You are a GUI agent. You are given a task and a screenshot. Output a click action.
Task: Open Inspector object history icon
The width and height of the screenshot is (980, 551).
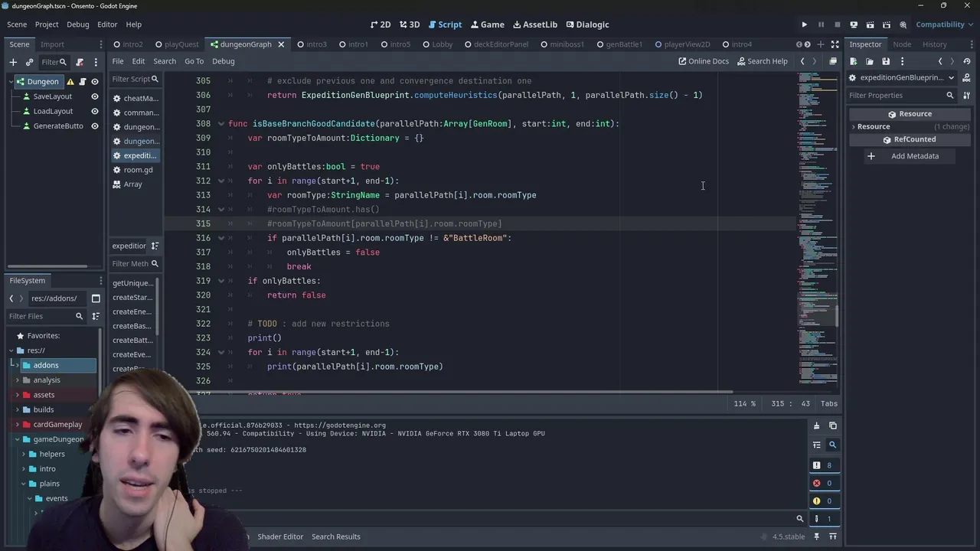966,61
